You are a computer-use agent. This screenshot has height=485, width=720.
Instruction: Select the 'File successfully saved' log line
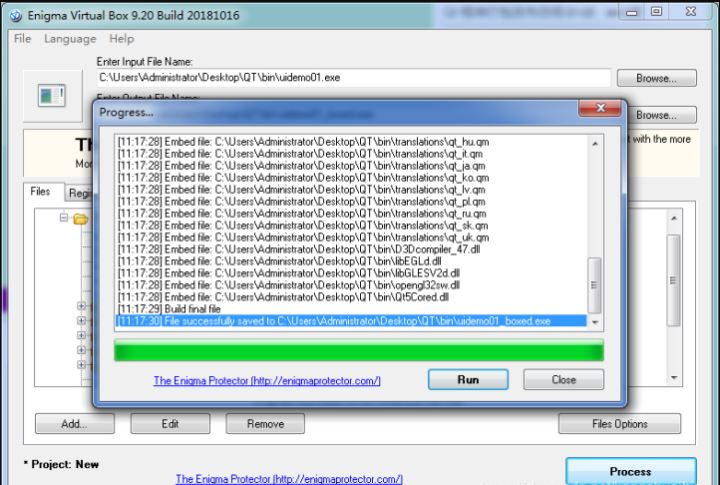pyautogui.click(x=351, y=321)
